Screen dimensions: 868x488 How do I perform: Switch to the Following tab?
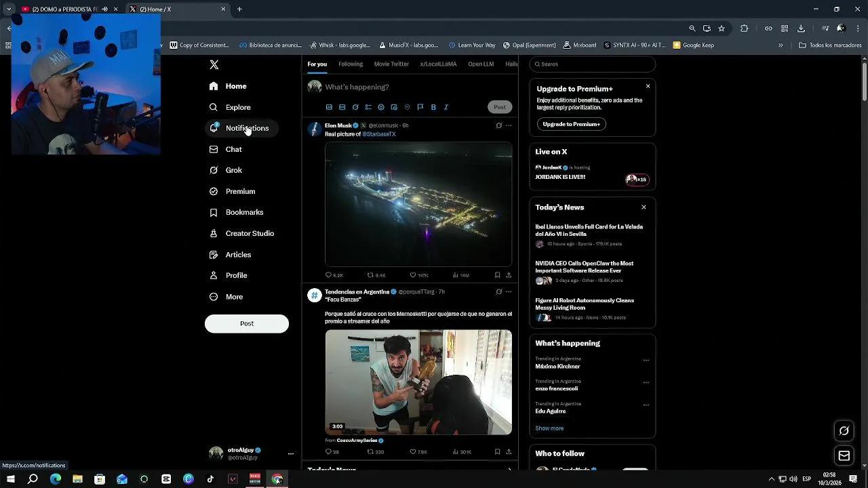point(351,64)
